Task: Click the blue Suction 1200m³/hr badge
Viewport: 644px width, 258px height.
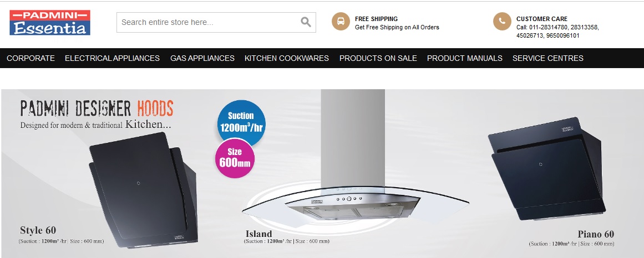Action: coord(241,122)
